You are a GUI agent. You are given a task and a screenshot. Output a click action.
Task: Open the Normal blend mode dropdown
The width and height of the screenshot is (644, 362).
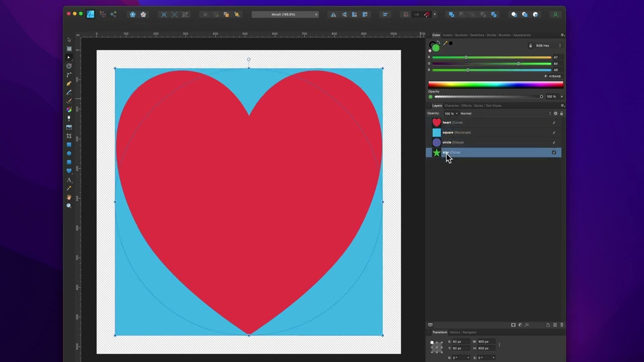coord(506,114)
